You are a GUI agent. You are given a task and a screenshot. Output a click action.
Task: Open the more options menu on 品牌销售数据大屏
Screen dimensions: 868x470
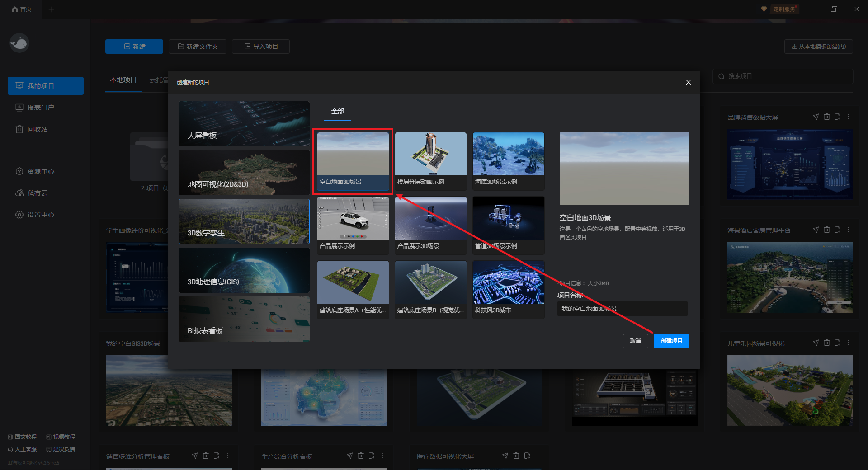click(849, 117)
